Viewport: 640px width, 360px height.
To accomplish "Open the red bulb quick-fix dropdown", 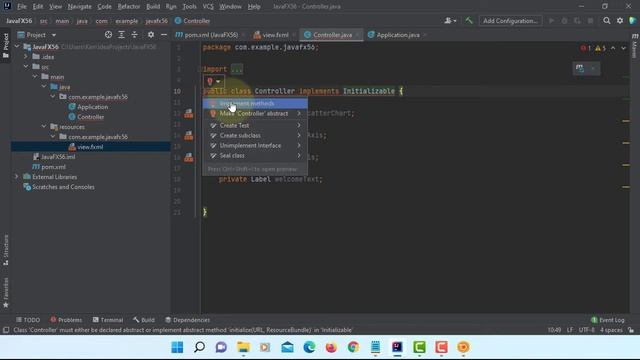I will click(214, 81).
